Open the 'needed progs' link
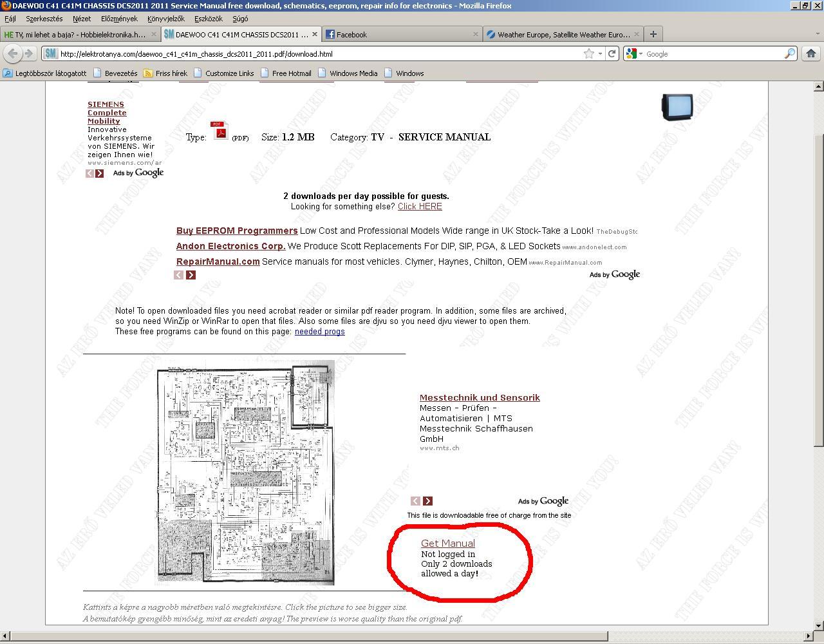The image size is (824, 644). click(320, 331)
